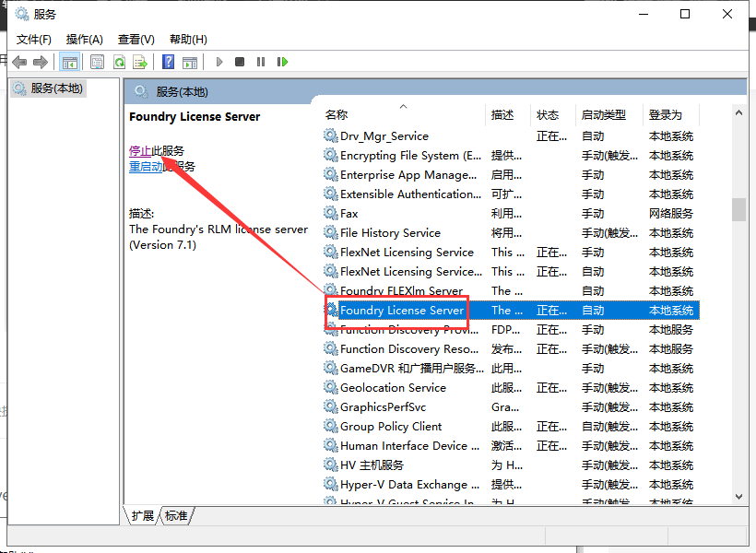756x553 pixels.
Task: Click the 重启动 link to restart service
Action: click(146, 167)
